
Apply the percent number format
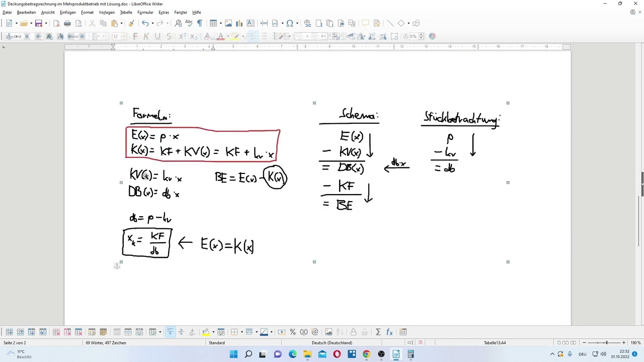pyautogui.click(x=292, y=332)
